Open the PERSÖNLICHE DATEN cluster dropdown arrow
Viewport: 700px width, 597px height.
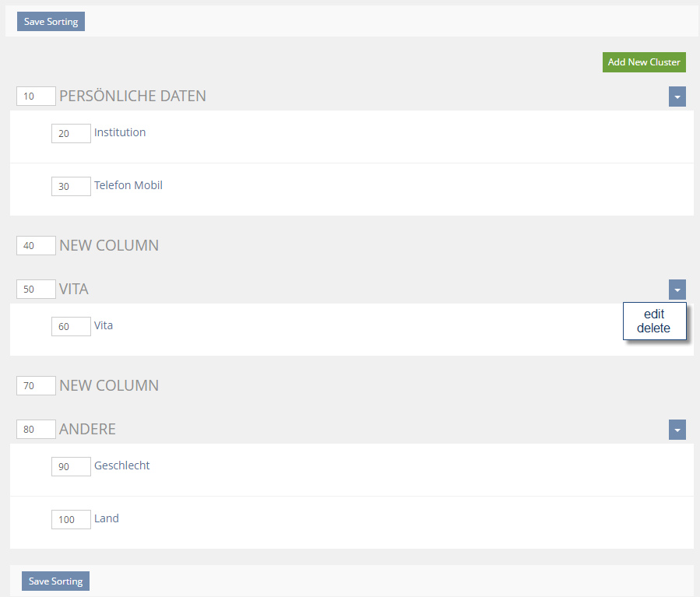click(x=677, y=97)
